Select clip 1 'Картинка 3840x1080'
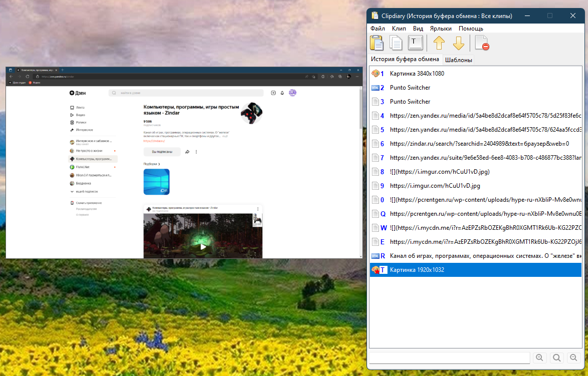The width and height of the screenshot is (588, 376). (476, 74)
